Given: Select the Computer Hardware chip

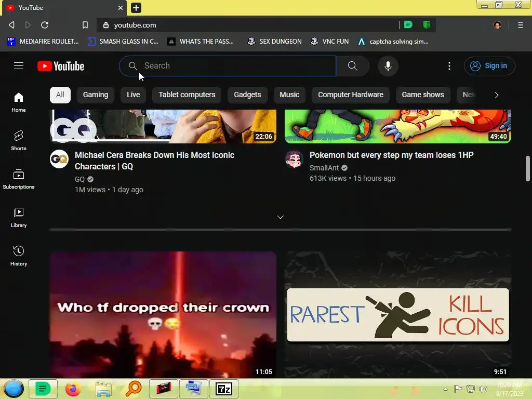Looking at the screenshot, I should [x=351, y=95].
